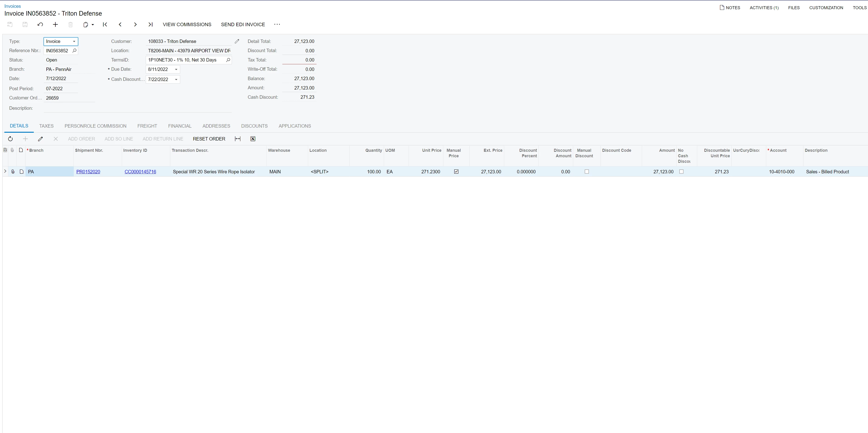Image resolution: width=868 pixels, height=433 pixels.
Task: Open the Type dropdown
Action: (x=74, y=41)
